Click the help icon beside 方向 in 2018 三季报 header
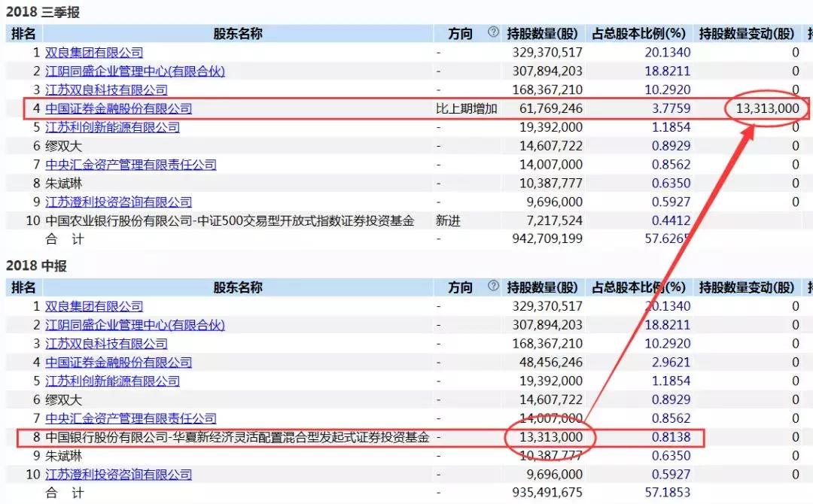 (493, 32)
